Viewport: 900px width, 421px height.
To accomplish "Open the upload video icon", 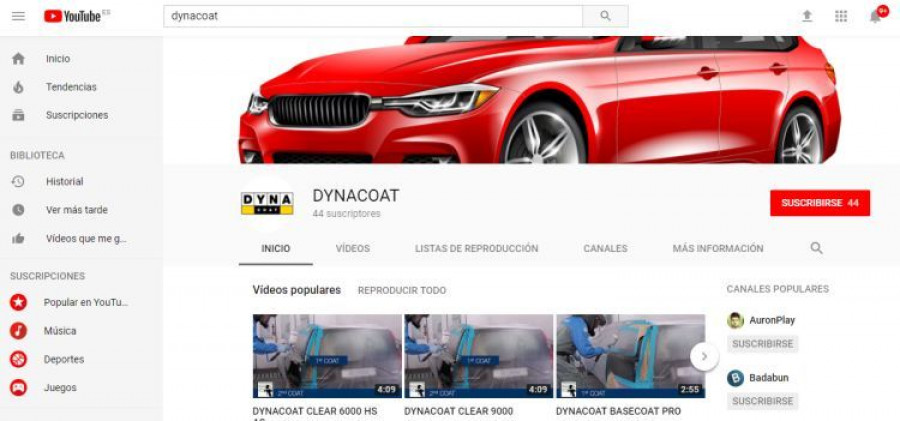I will 807,16.
